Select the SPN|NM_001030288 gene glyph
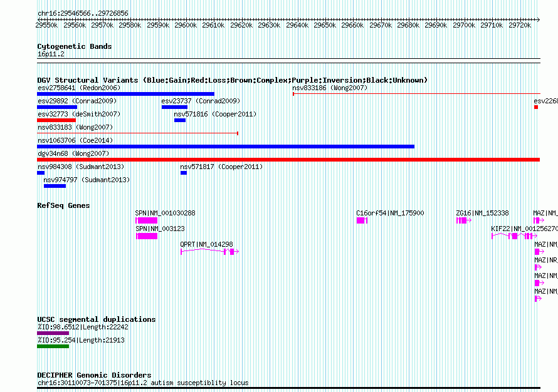Screen dimensions: 558x392 coord(146,220)
